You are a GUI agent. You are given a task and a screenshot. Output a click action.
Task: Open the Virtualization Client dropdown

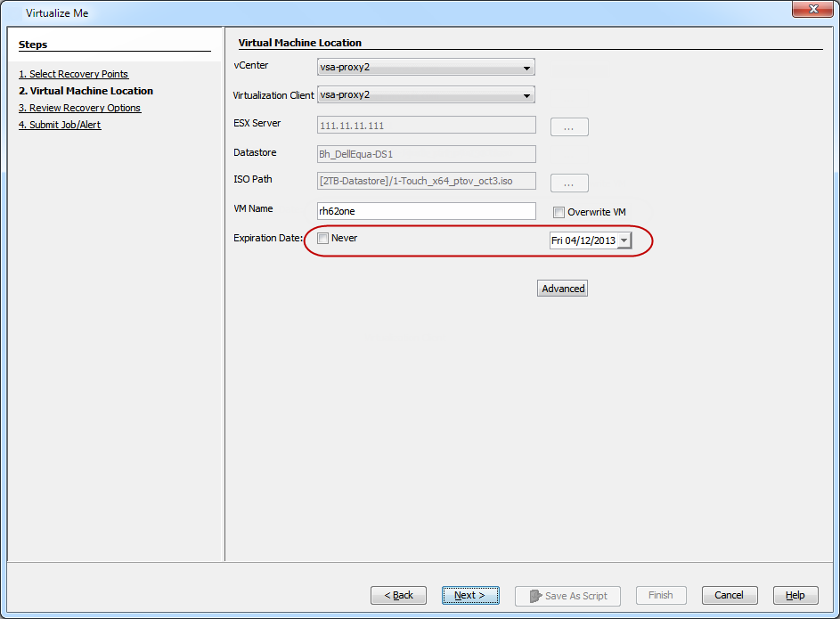tap(527, 95)
